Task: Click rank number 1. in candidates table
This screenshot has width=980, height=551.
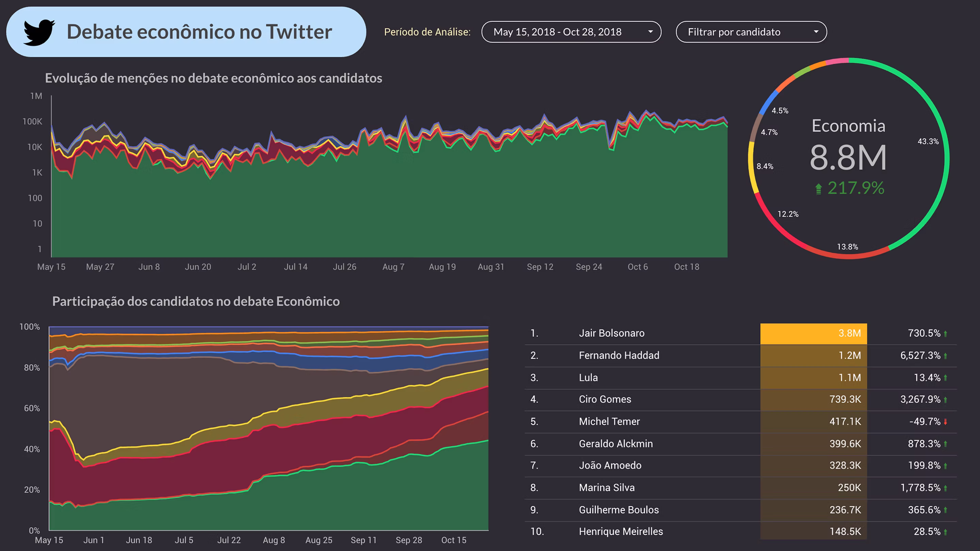Action: 534,333
